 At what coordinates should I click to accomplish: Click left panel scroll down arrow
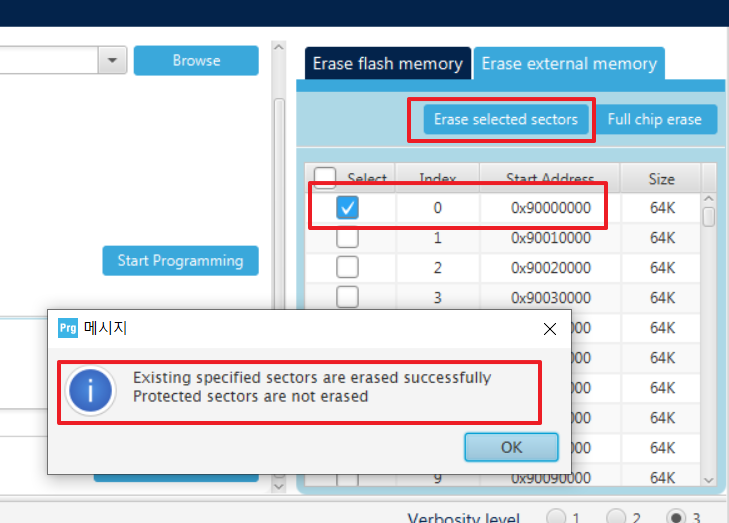pos(278,486)
